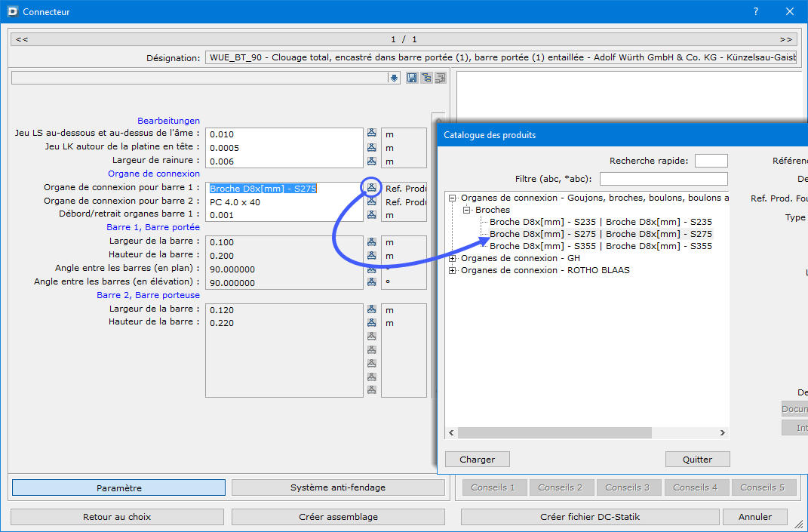The height and width of the screenshot is (532, 808).
Task: Click catalog icon beside PC 4.0 x 40
Action: [x=371, y=201]
